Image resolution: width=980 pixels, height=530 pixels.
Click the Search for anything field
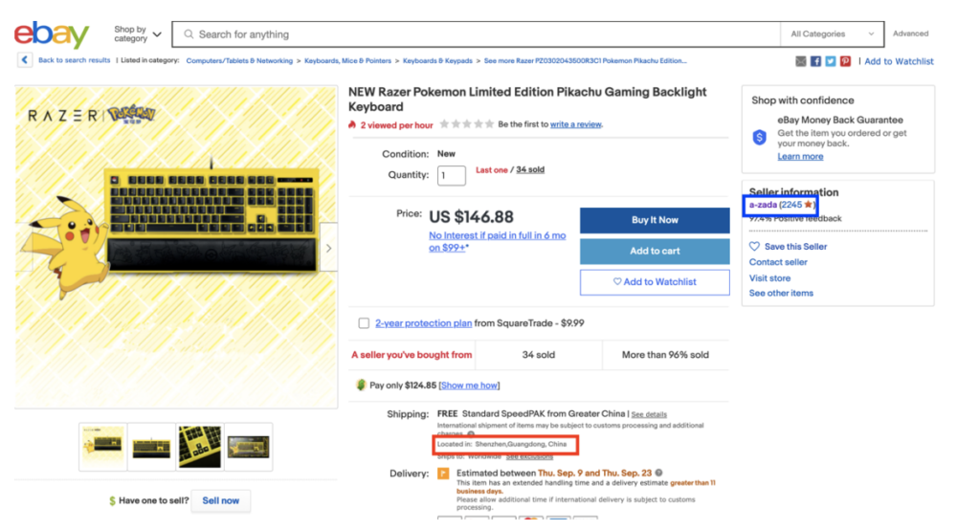coord(479,34)
